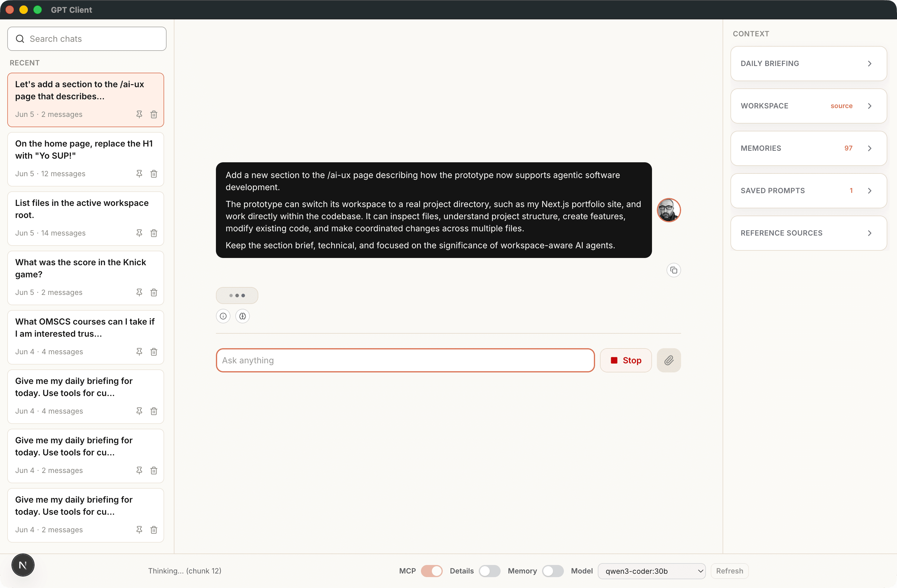
Task: Delete the OMSCS courses chat
Action: (154, 352)
